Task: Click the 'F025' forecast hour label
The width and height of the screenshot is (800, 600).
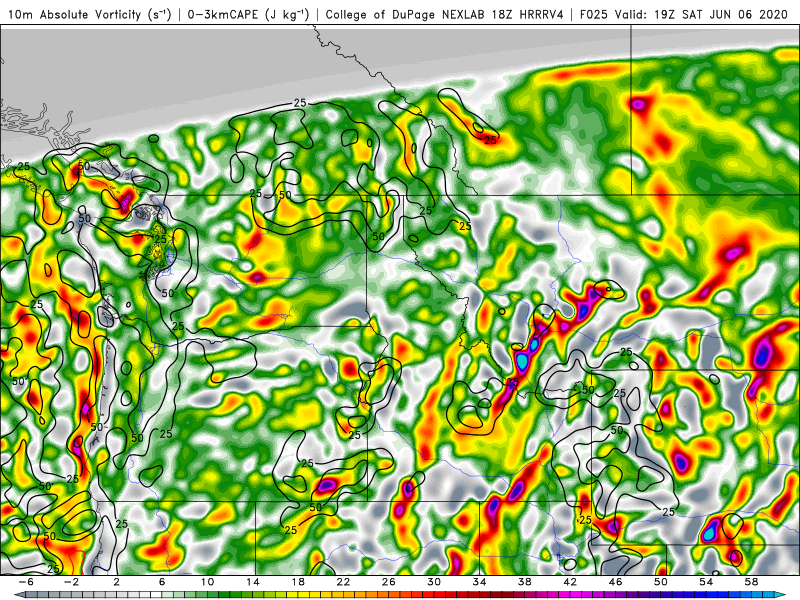Action: [593, 14]
